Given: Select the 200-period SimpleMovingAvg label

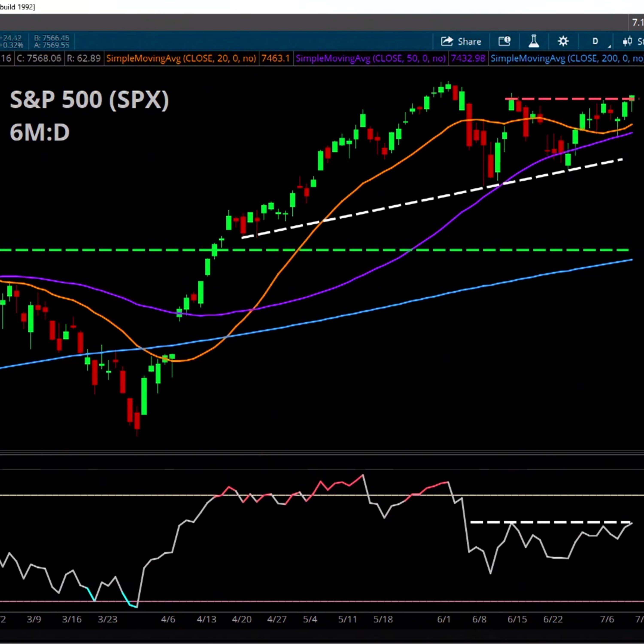Looking at the screenshot, I should point(567,59).
